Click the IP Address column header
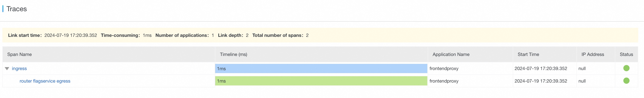 click(x=592, y=55)
